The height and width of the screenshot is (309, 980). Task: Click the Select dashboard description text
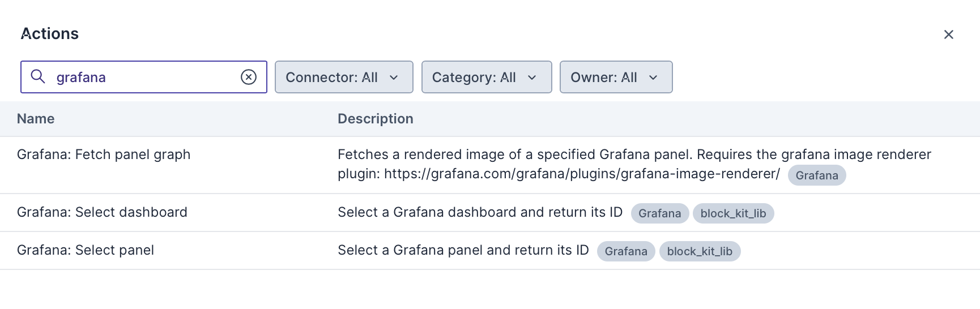[480, 212]
